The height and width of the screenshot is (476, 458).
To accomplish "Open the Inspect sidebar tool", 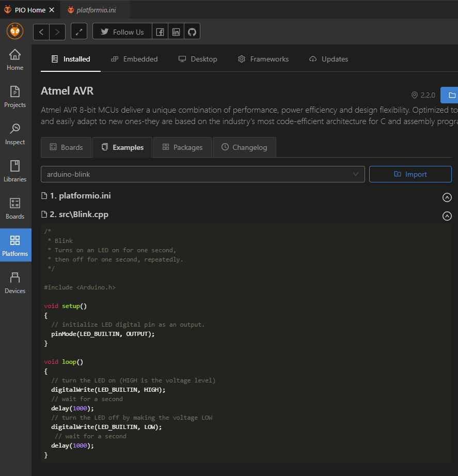I will click(x=15, y=134).
